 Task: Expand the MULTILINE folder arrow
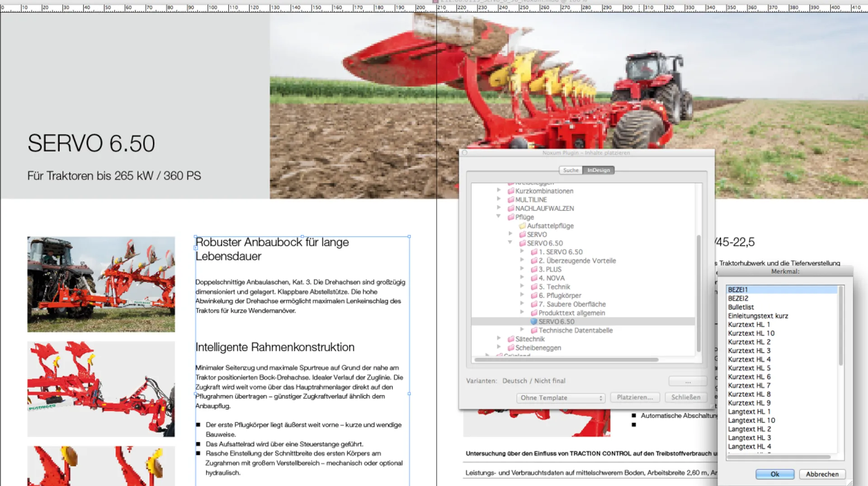pyautogui.click(x=499, y=199)
